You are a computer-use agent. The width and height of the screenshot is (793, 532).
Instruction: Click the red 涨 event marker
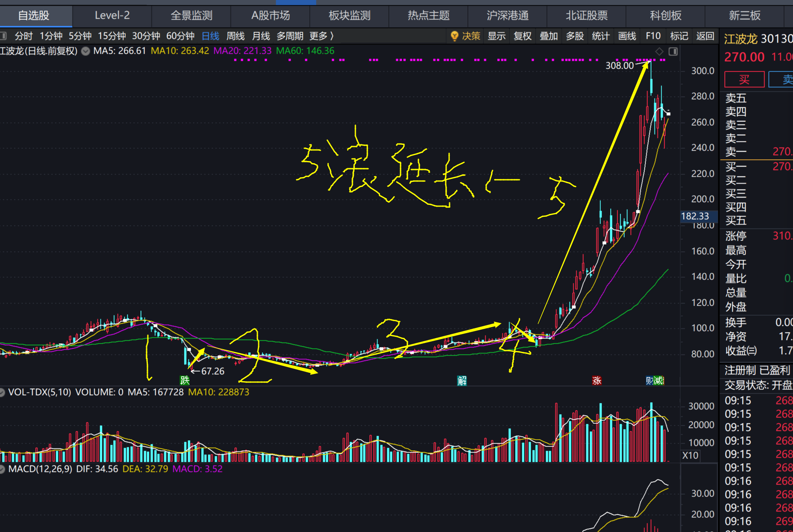pyautogui.click(x=597, y=380)
